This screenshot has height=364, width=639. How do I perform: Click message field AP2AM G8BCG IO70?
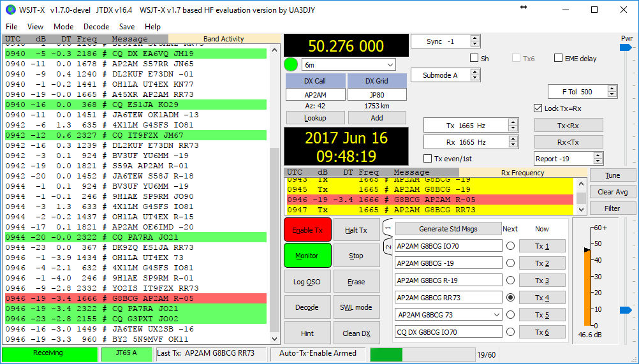tap(448, 246)
